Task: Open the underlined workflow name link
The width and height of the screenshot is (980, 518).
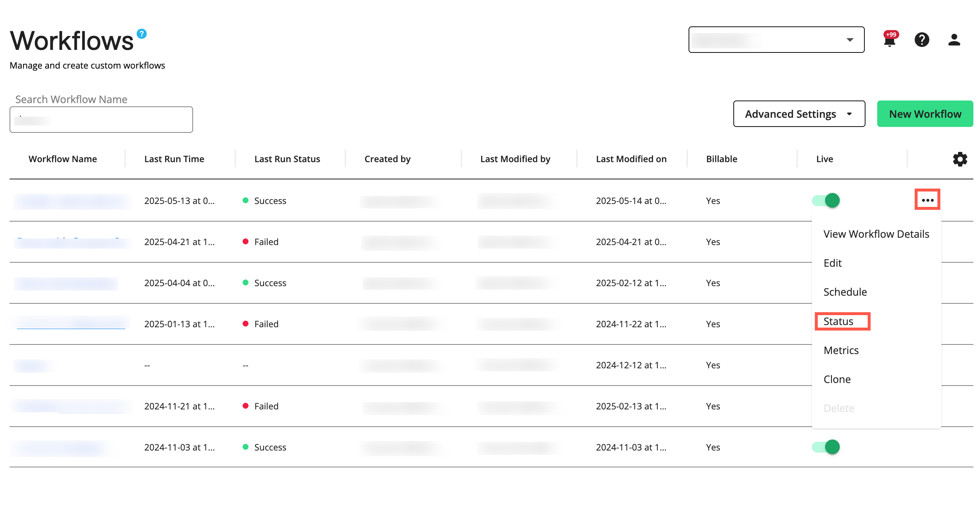Action: (71, 323)
